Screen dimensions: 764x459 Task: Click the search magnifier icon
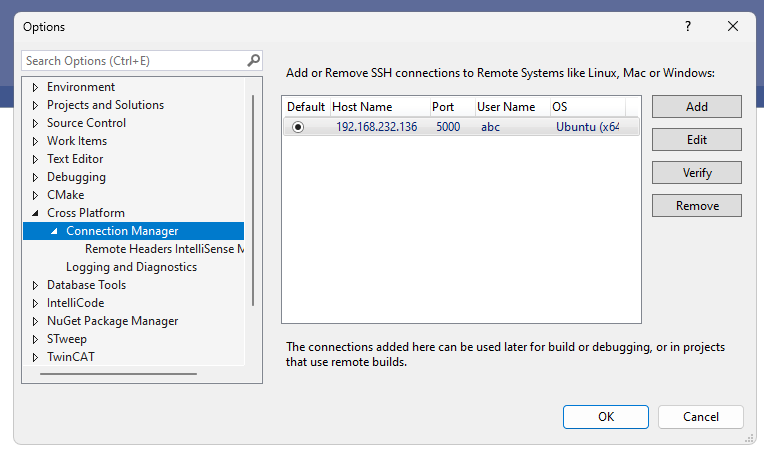(x=253, y=60)
